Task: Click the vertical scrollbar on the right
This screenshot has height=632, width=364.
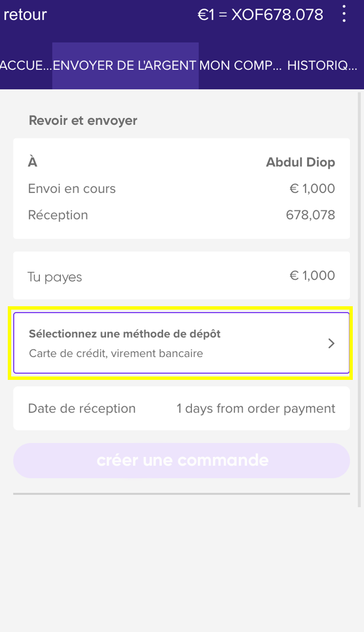Action: click(x=360, y=293)
